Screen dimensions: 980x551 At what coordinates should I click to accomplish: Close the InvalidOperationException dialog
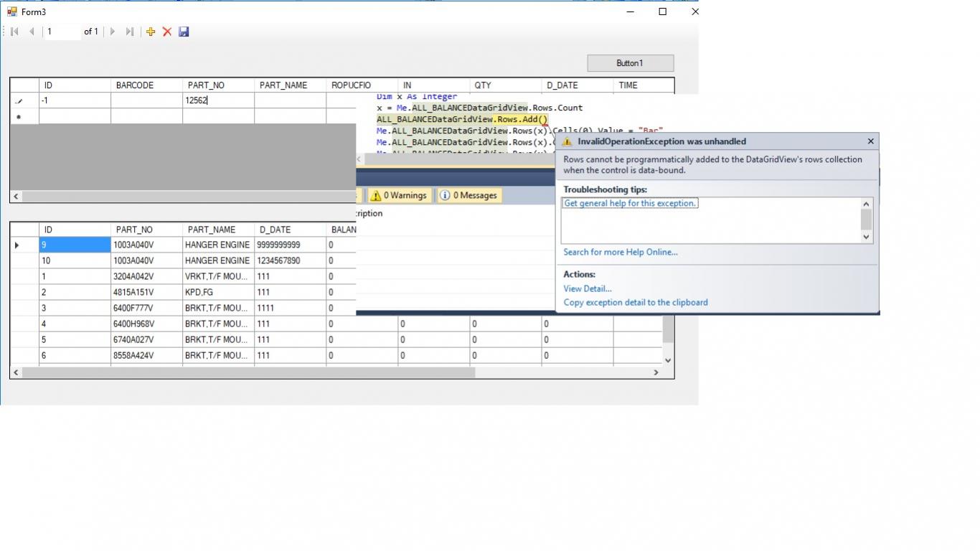[870, 141]
